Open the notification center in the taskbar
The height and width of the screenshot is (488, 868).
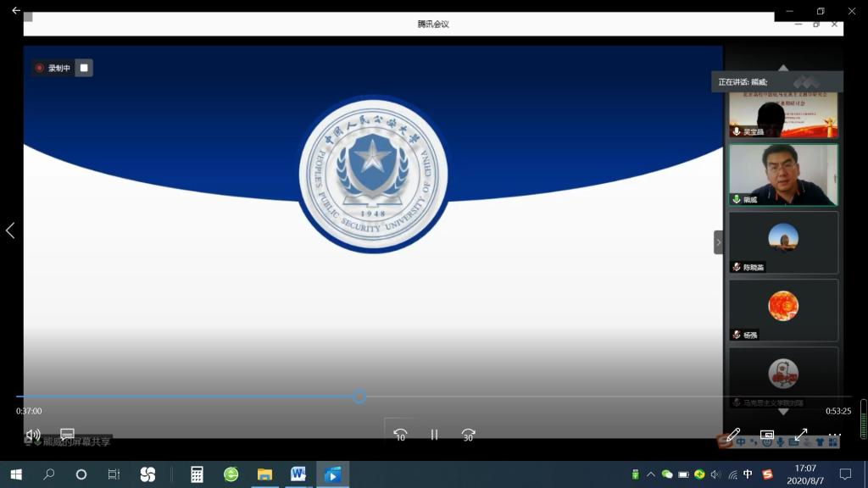coord(845,474)
